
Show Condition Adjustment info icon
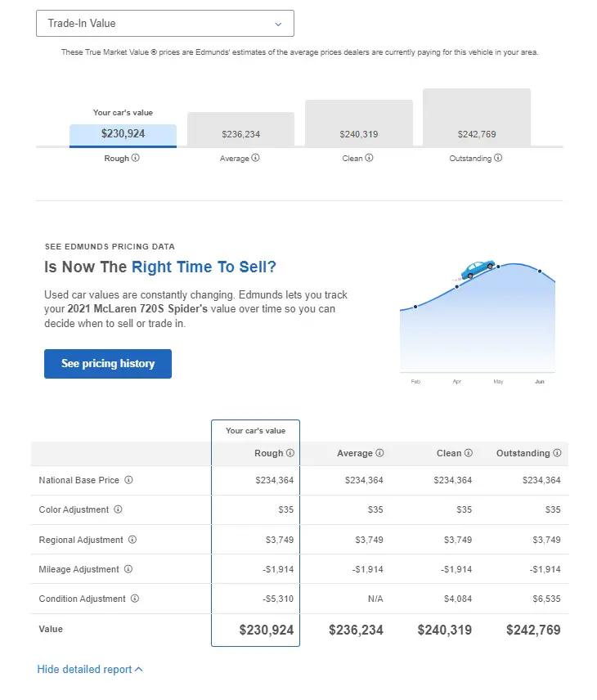pyautogui.click(x=135, y=599)
